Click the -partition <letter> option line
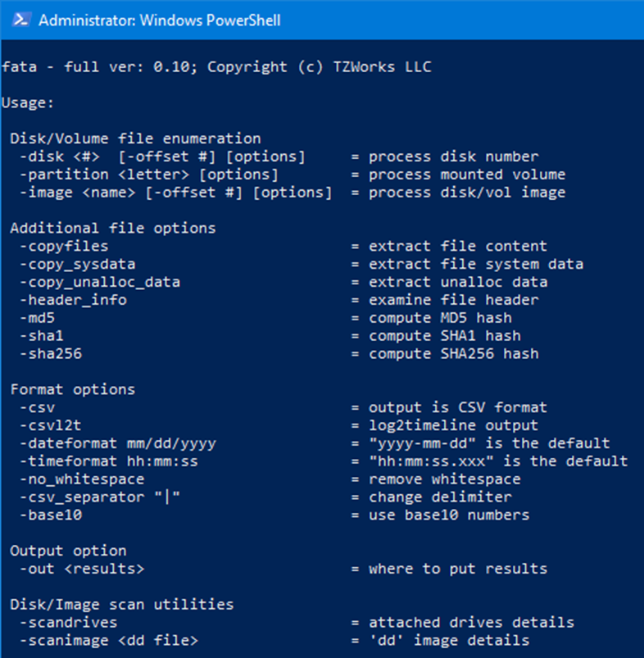This screenshot has width=644, height=658. pyautogui.click(x=149, y=175)
